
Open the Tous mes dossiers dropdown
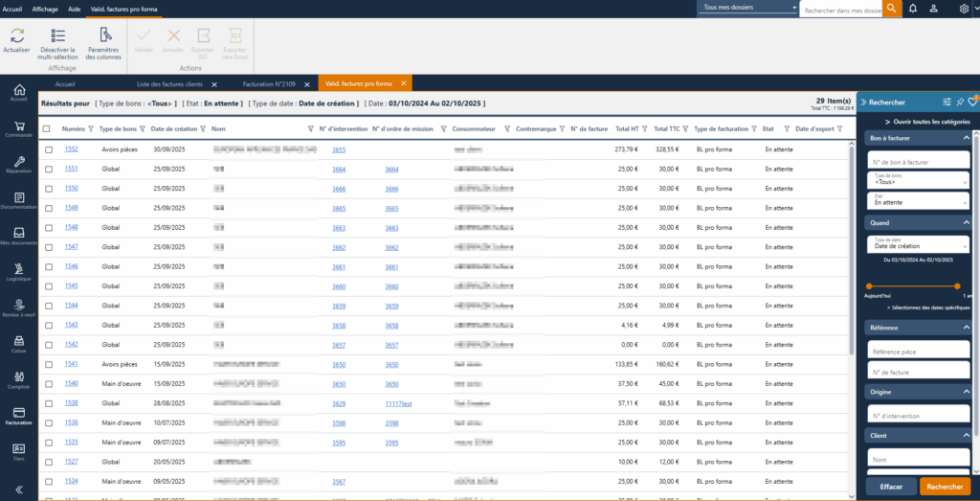[748, 9]
